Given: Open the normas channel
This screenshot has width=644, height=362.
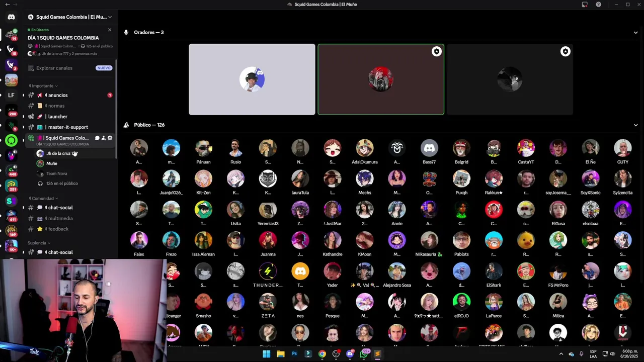Looking at the screenshot, I should click(x=70, y=106).
